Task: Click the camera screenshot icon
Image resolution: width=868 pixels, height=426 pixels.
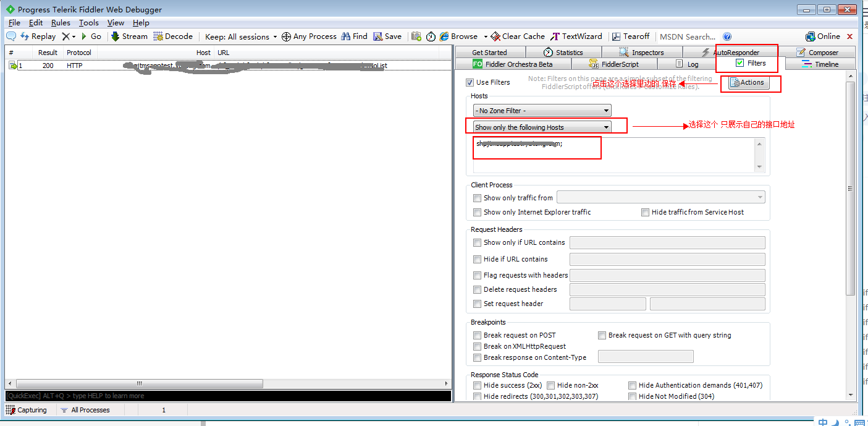Action: pyautogui.click(x=416, y=36)
